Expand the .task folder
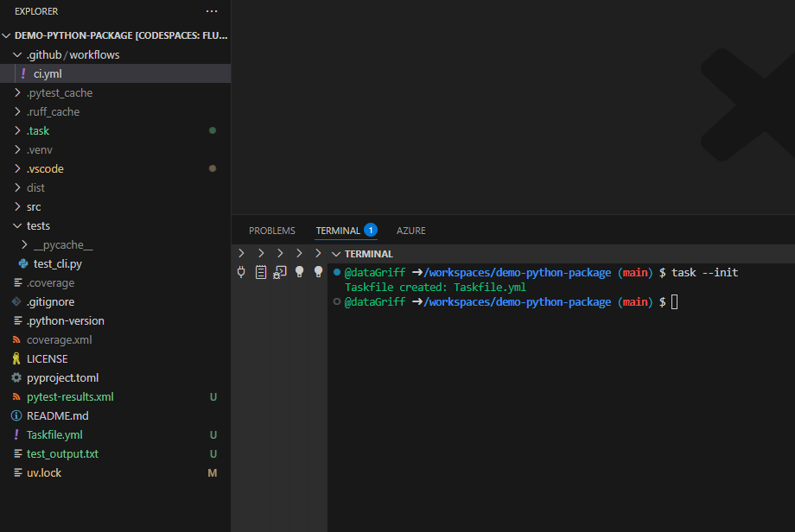795x532 pixels. 17,130
